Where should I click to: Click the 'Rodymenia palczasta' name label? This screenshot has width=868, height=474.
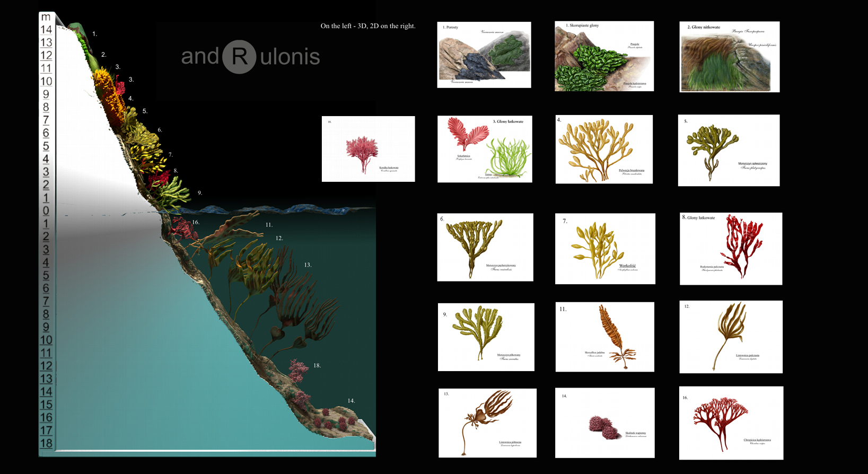pyautogui.click(x=712, y=267)
